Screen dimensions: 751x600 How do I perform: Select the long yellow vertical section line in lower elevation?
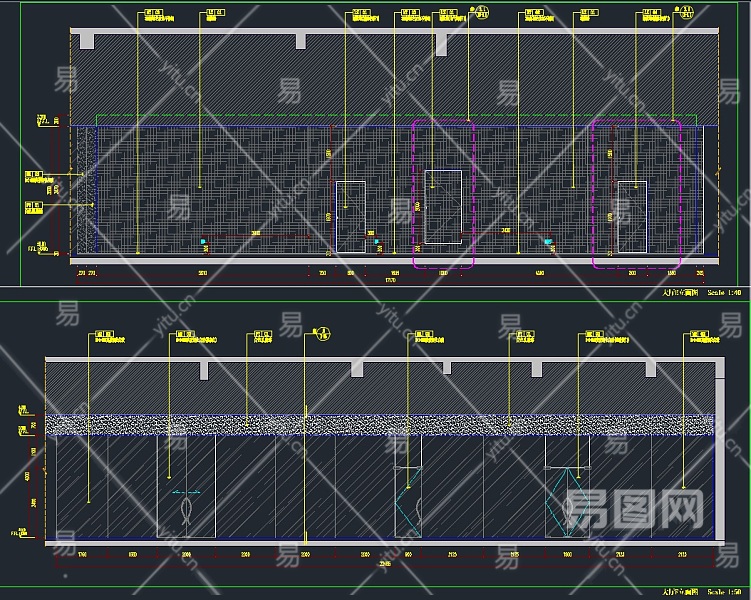click(x=305, y=439)
